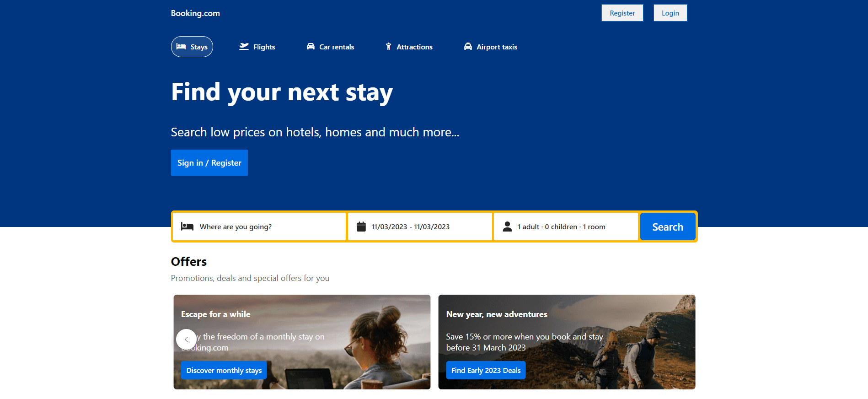Go to previous offer with carousel arrow
The image size is (868, 399).
click(186, 340)
